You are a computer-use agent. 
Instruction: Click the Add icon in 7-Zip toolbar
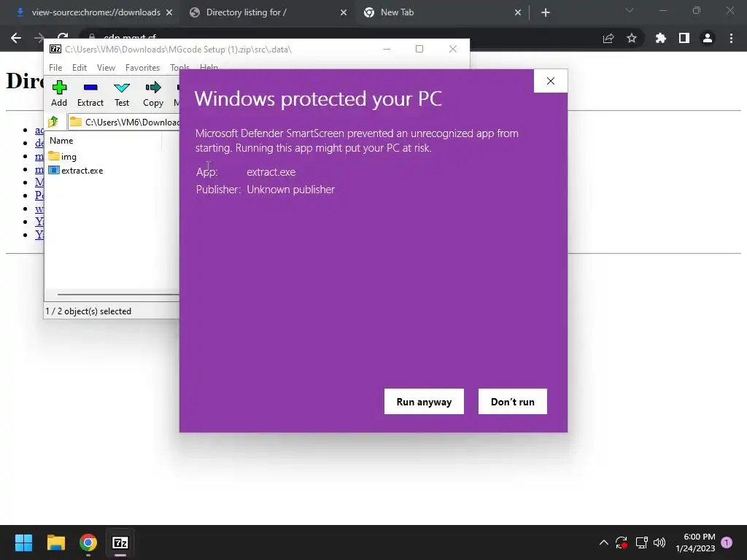59,94
